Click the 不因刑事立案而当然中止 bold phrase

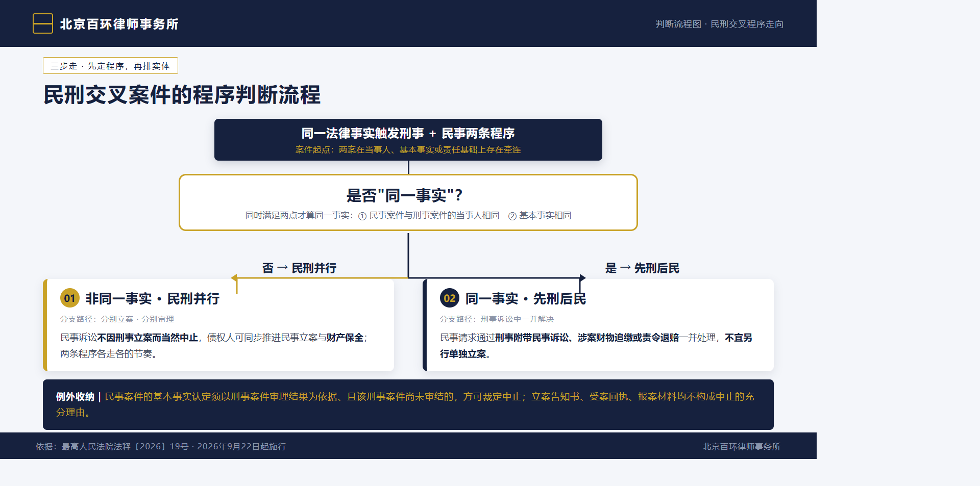click(x=148, y=338)
